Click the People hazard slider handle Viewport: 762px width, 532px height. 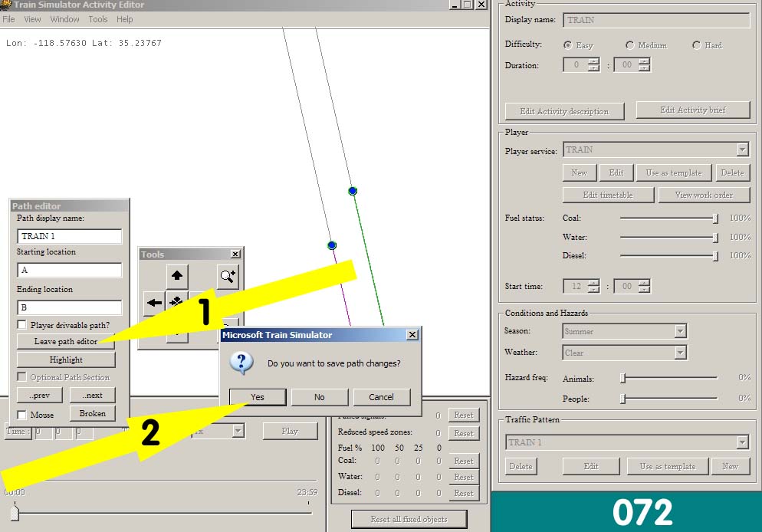623,399
